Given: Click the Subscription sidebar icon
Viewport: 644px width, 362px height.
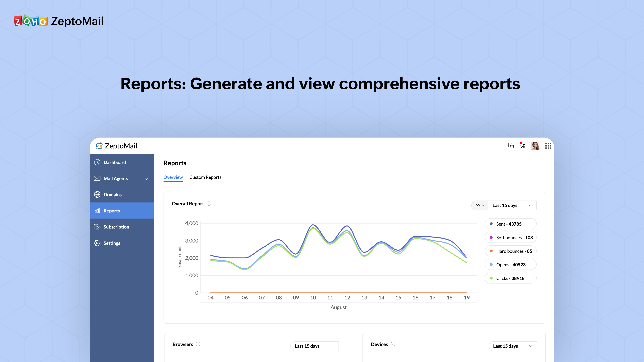Looking at the screenshot, I should pos(97,227).
